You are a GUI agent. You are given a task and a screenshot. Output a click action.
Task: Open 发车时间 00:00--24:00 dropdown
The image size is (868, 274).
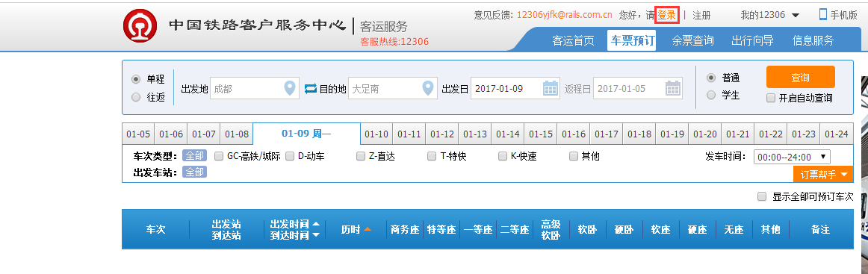point(792,158)
